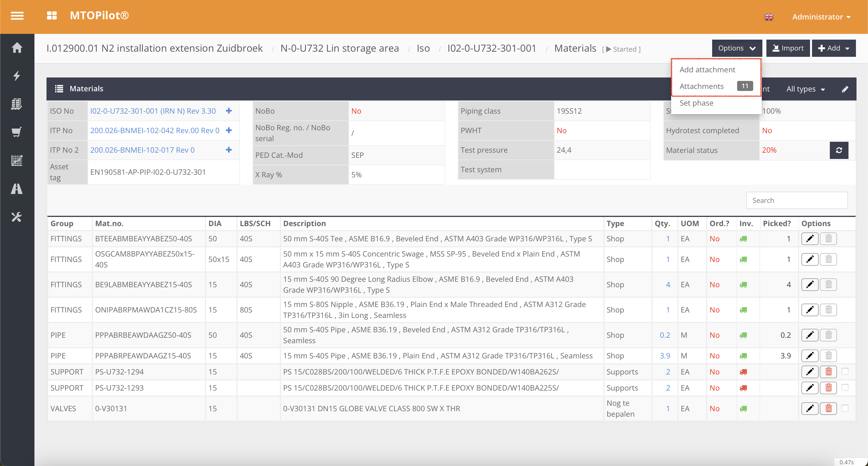Click the refresh Material status icon
This screenshot has height=466, width=868.
[x=838, y=150]
